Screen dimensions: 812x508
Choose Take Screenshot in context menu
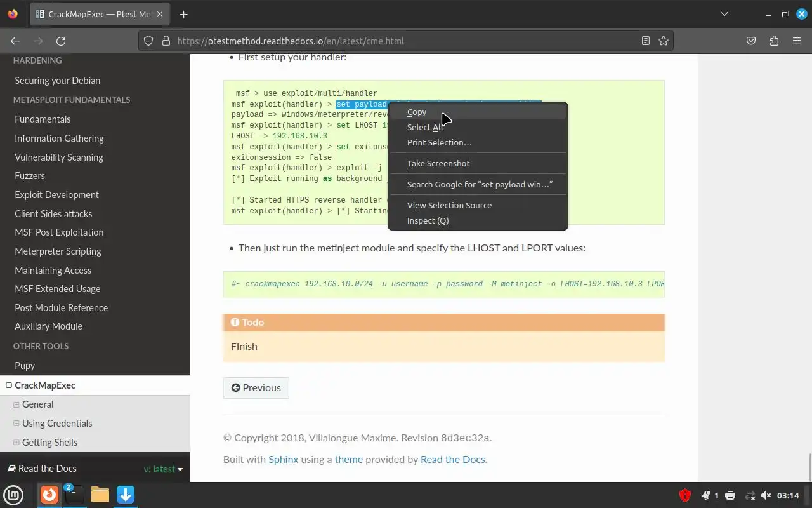click(x=478, y=163)
